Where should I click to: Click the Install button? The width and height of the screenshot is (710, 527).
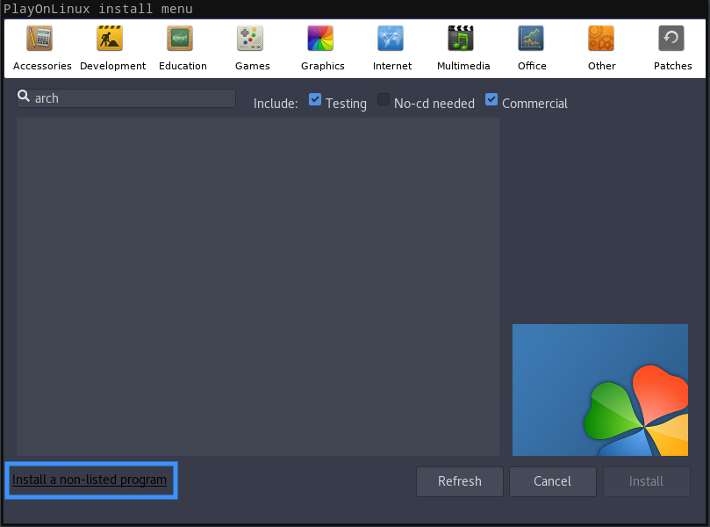coord(646,481)
